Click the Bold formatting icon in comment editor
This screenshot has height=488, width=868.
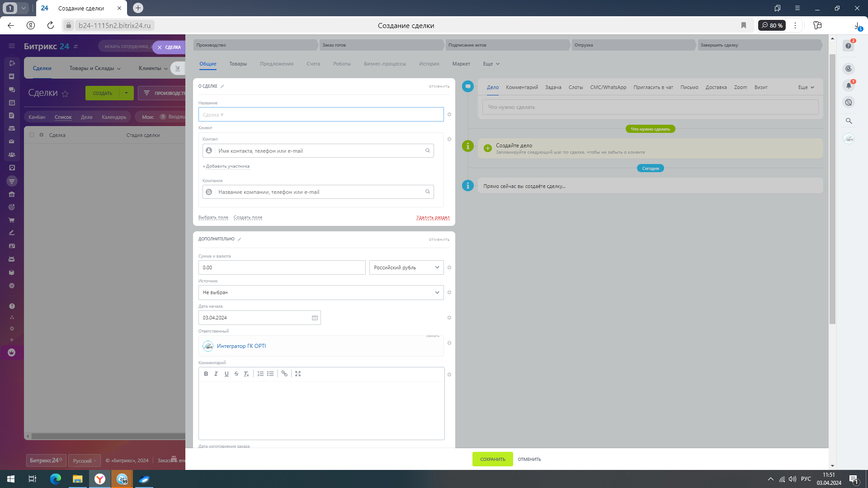206,374
